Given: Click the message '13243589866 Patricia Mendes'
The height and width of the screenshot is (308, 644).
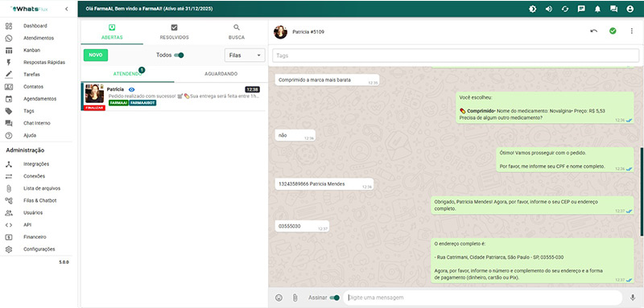Looking at the screenshot, I should (x=324, y=184).
